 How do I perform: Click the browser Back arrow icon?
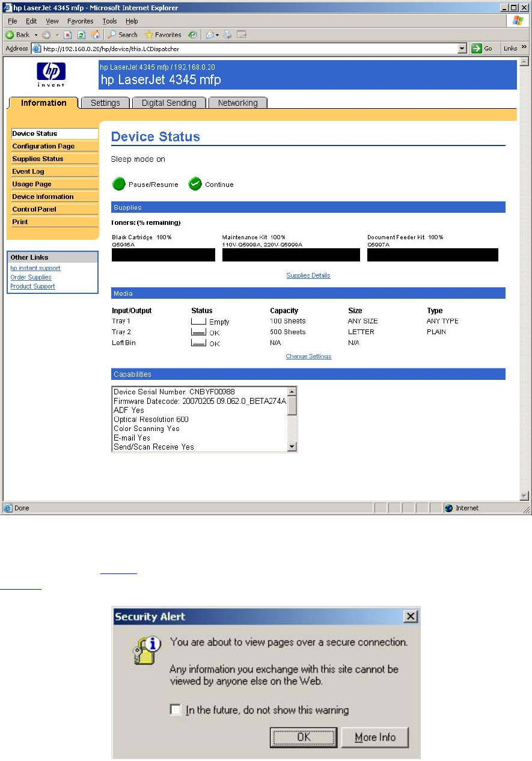[x=10, y=35]
